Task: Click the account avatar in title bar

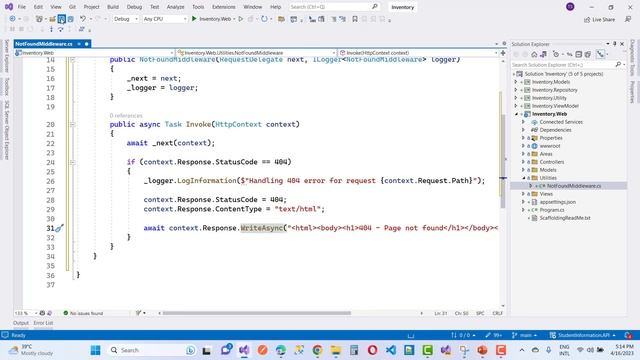Action: [x=570, y=7]
